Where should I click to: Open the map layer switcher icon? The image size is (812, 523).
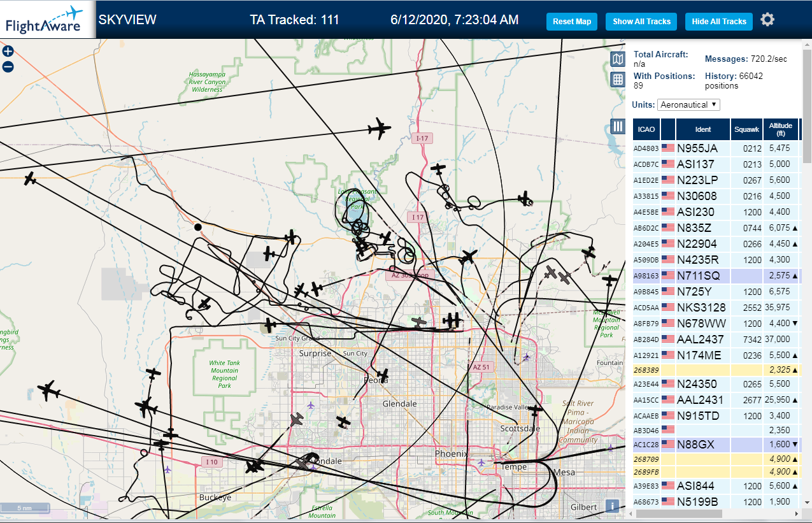tap(618, 60)
